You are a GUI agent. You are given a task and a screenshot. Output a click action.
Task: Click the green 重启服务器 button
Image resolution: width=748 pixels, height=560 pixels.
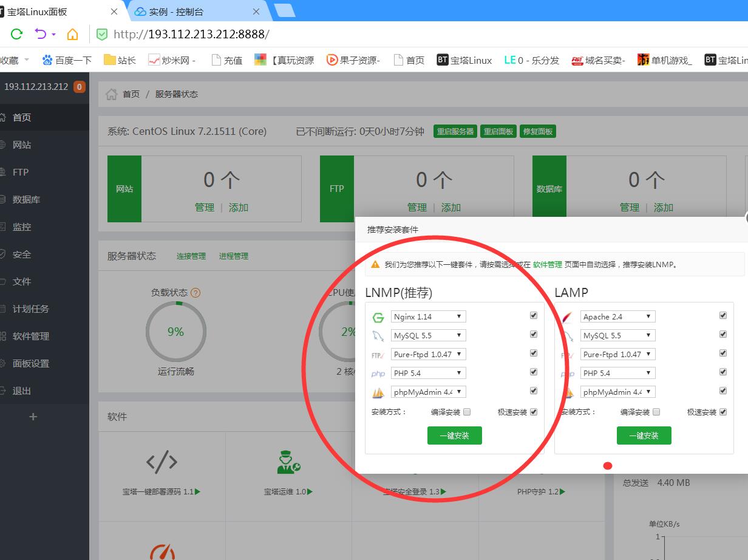455,132
